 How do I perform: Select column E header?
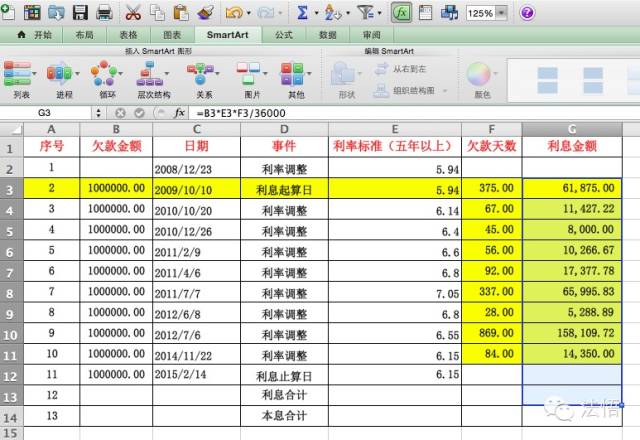(395, 129)
